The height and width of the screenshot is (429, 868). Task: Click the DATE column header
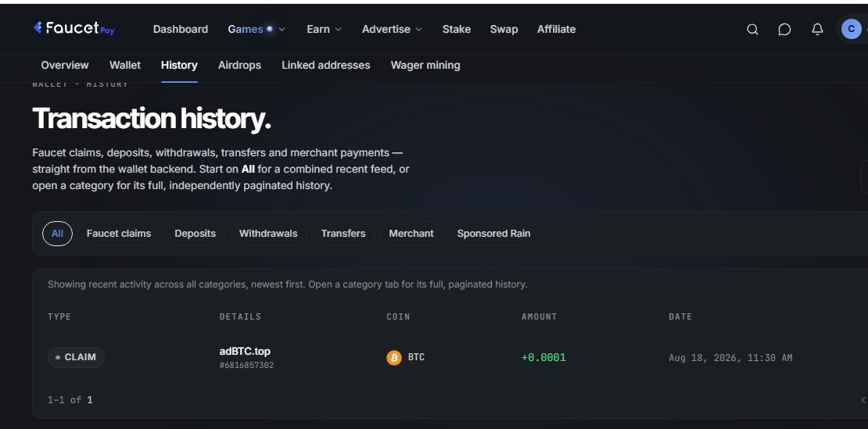pyautogui.click(x=680, y=316)
